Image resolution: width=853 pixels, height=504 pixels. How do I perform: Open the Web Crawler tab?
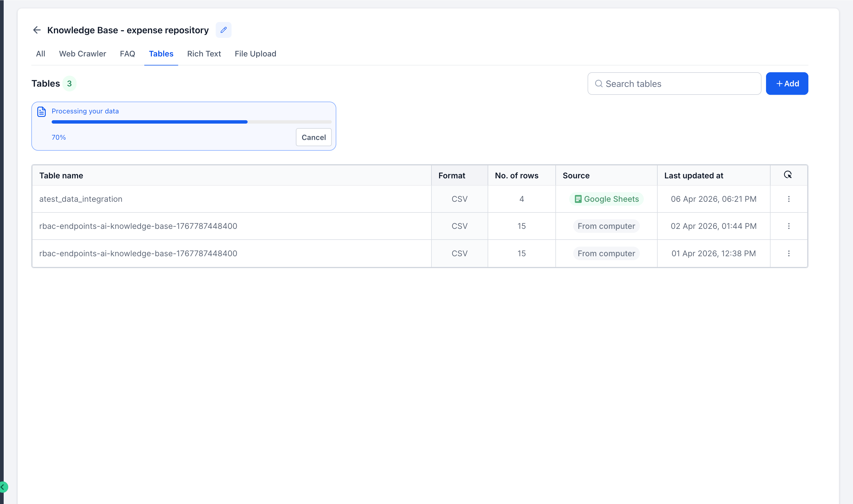[82, 54]
